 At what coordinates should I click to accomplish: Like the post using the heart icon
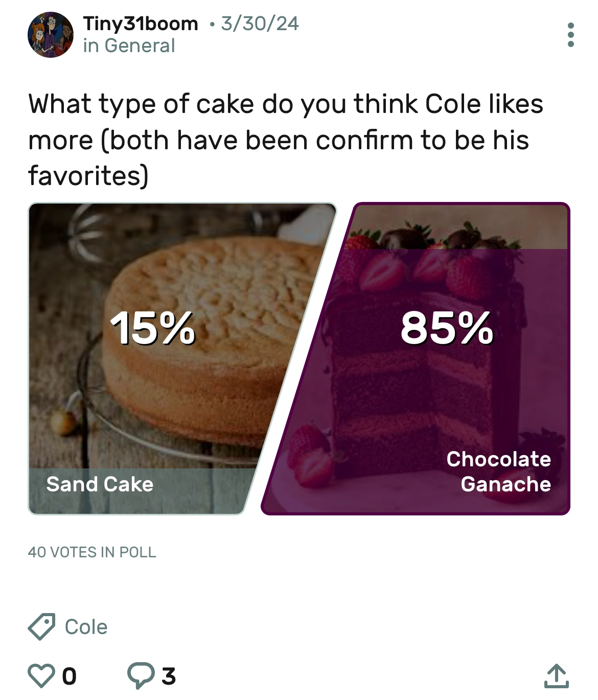click(42, 676)
